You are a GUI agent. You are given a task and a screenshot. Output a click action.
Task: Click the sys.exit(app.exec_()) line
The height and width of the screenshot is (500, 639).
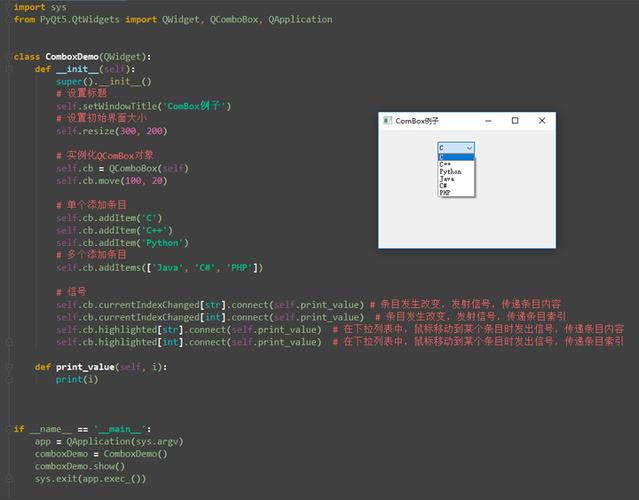tap(90, 478)
